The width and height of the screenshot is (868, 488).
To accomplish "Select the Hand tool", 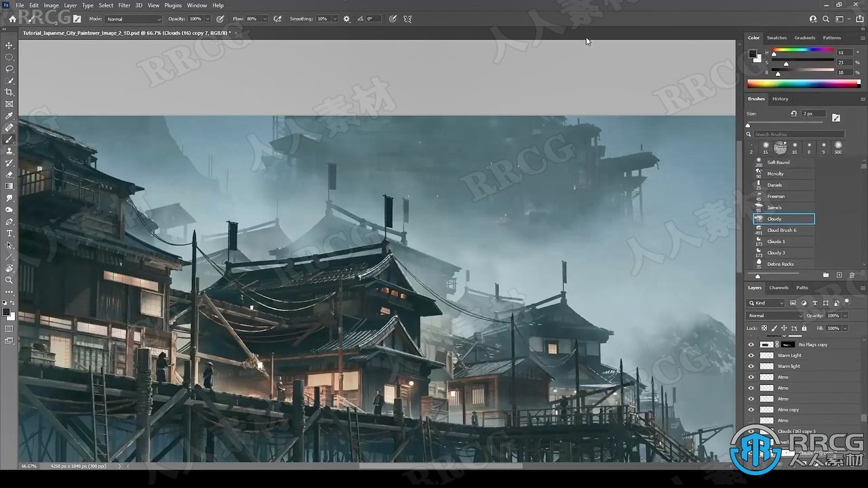I will (x=9, y=268).
